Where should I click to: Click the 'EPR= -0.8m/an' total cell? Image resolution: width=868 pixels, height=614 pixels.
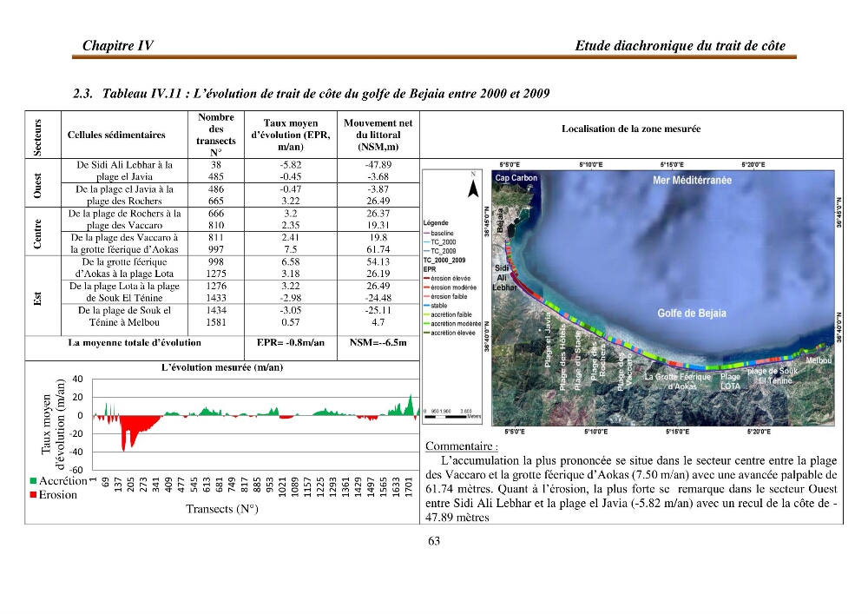(291, 343)
